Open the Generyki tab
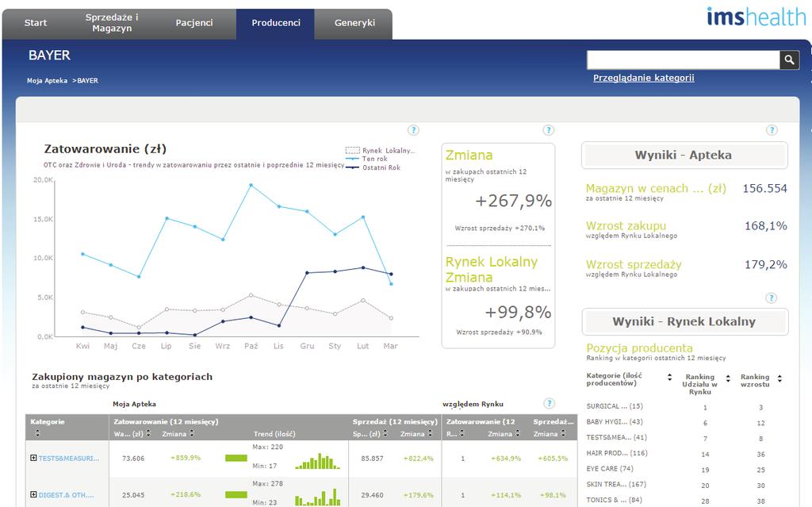This screenshot has height=507, width=812. click(354, 23)
